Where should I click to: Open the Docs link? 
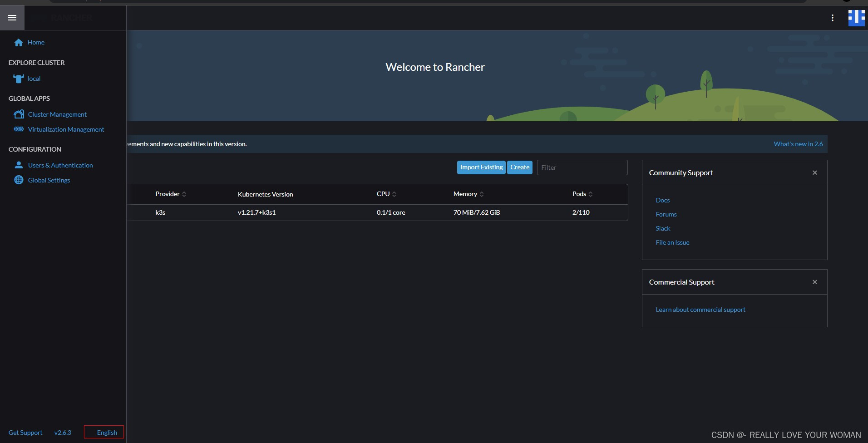coord(662,200)
